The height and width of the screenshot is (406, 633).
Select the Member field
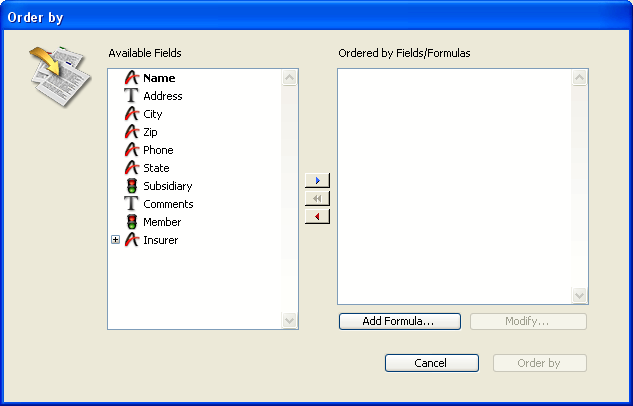(x=162, y=222)
